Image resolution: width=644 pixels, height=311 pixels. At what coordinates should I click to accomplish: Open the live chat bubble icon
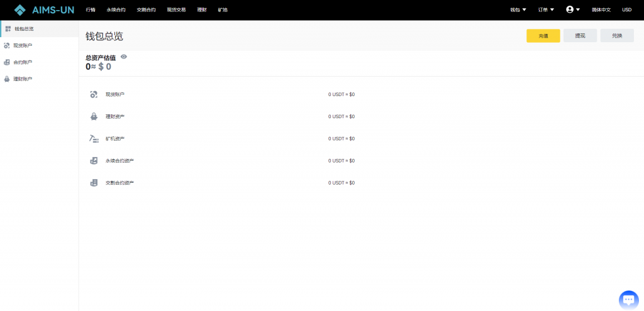click(x=628, y=300)
